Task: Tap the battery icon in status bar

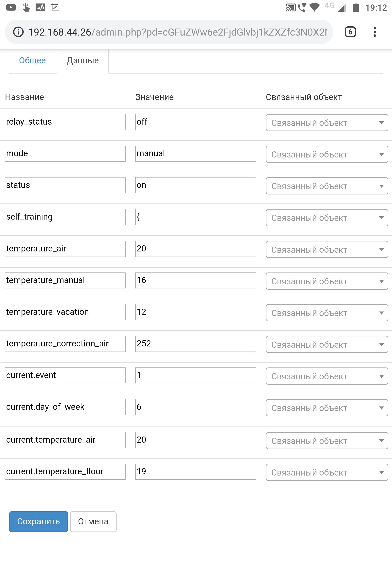Action: (x=356, y=7)
